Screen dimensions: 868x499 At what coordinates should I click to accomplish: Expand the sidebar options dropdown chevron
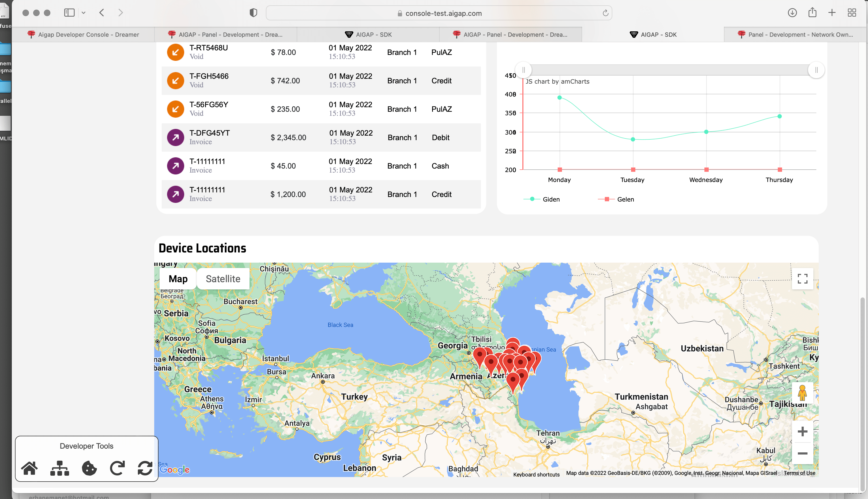click(84, 13)
